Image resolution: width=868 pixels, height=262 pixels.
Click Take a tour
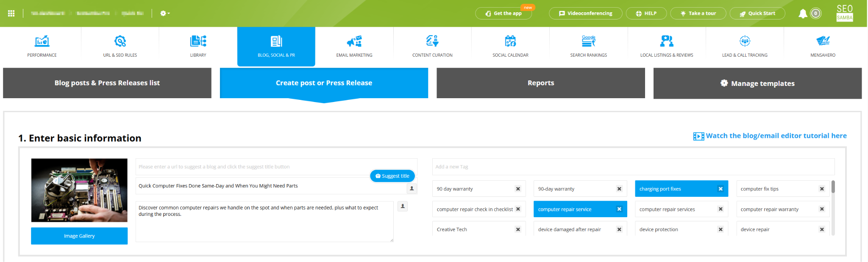click(x=698, y=14)
